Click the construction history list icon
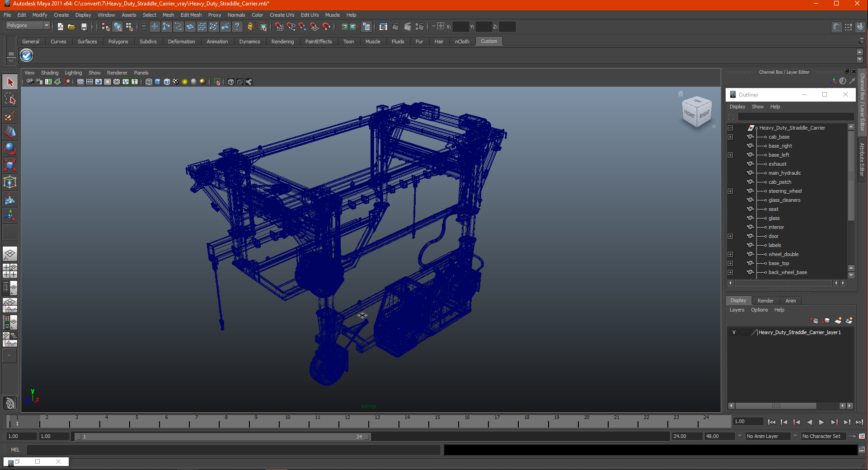This screenshot has width=868, height=470. point(366,27)
